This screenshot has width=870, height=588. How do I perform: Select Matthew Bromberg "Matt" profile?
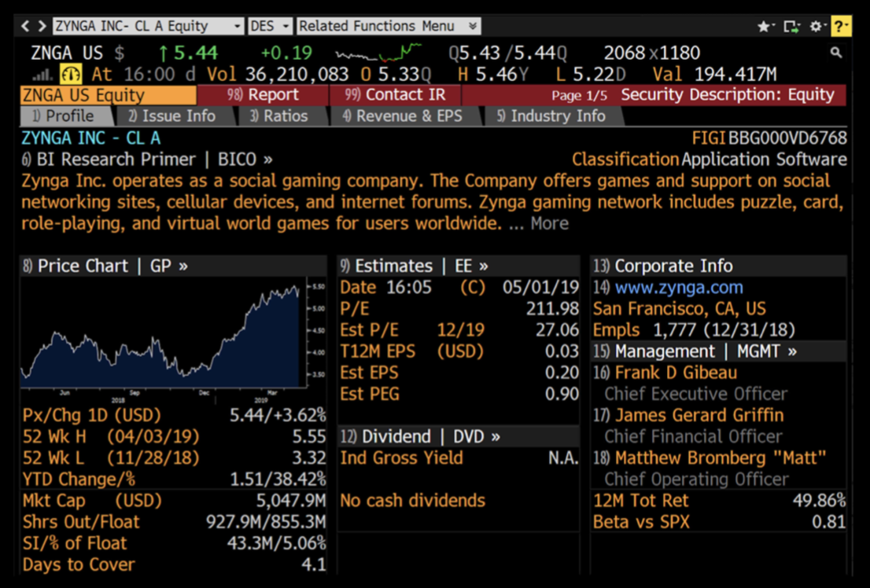point(721,458)
